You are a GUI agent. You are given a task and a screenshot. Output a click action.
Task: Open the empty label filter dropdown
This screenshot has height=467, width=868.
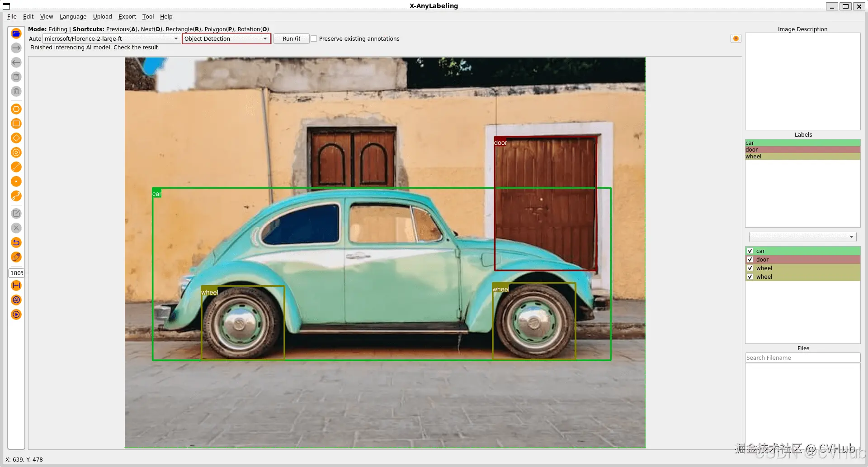(802, 237)
